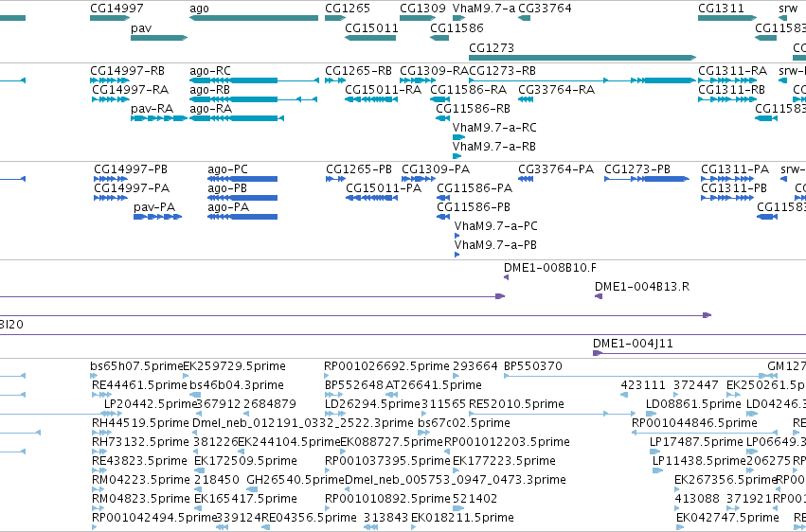Click the CG11586-RA transcript label
This screenshot has width=806, height=532.
pos(468,90)
